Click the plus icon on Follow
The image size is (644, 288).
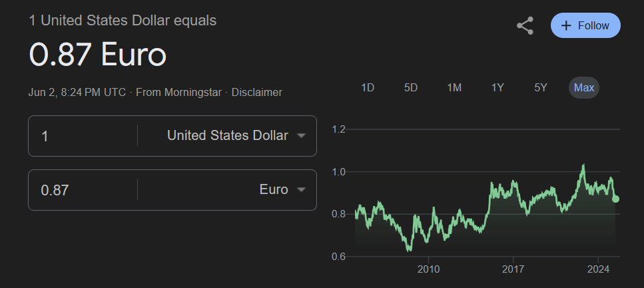[566, 25]
